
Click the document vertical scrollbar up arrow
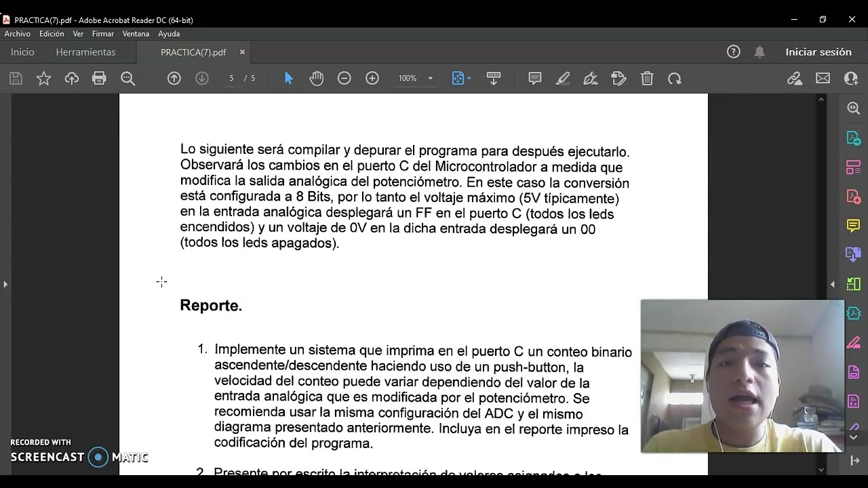pos(821,100)
